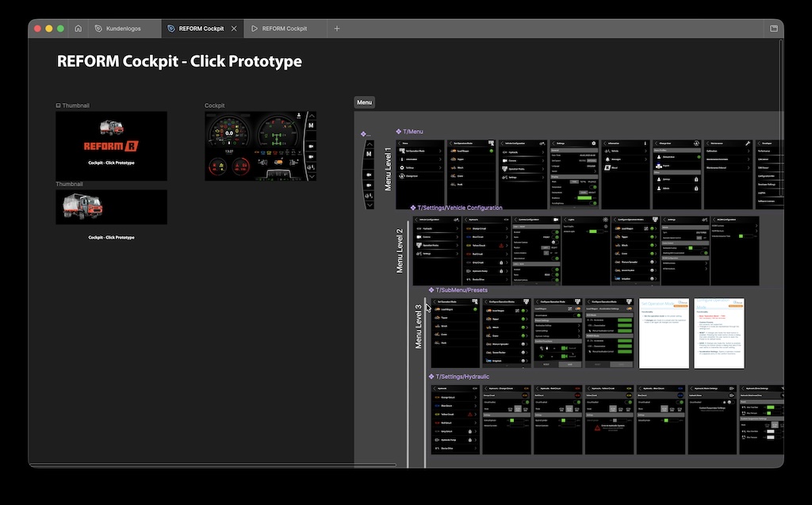This screenshot has height=505, width=812.
Task: Open Configure Operation Mode white documentation page
Action: pyautogui.click(x=718, y=333)
